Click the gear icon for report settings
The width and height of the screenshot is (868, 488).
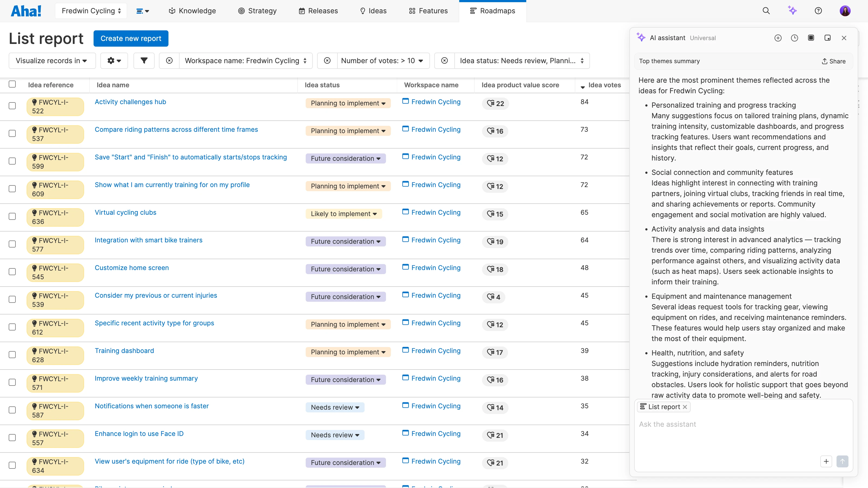pos(114,61)
